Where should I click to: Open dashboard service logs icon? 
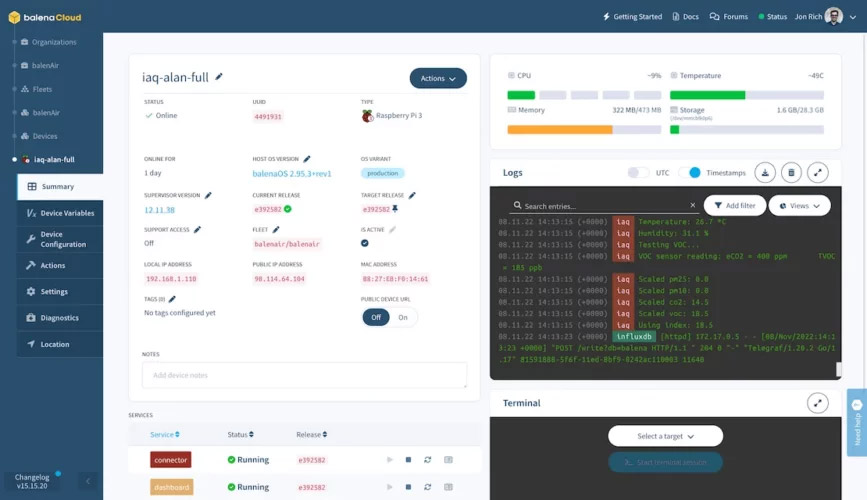click(448, 487)
